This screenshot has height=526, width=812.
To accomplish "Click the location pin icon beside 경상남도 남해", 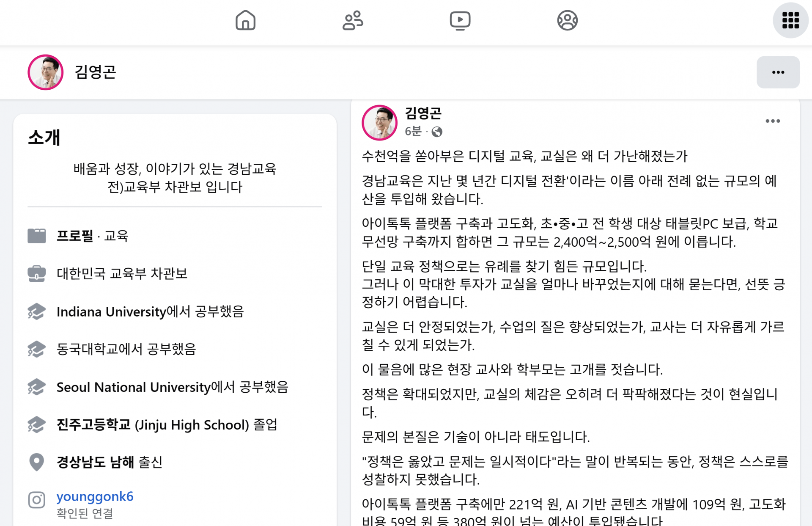I will 37,462.
